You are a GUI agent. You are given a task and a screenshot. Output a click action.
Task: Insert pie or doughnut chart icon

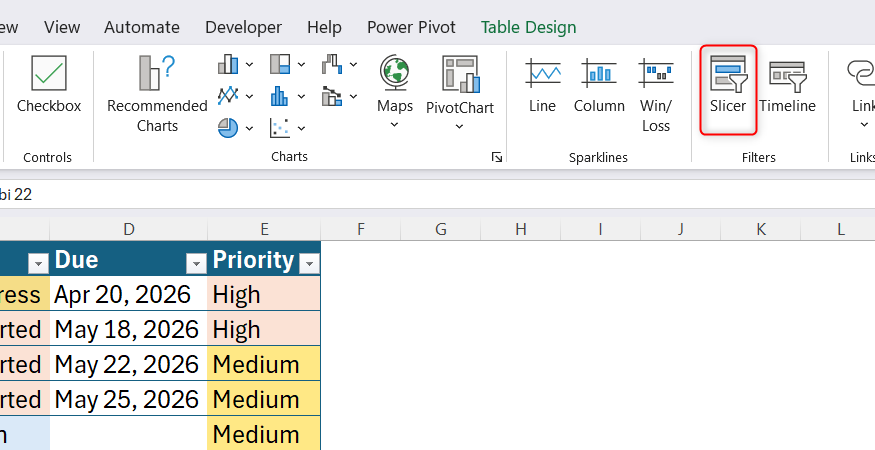tap(228, 128)
